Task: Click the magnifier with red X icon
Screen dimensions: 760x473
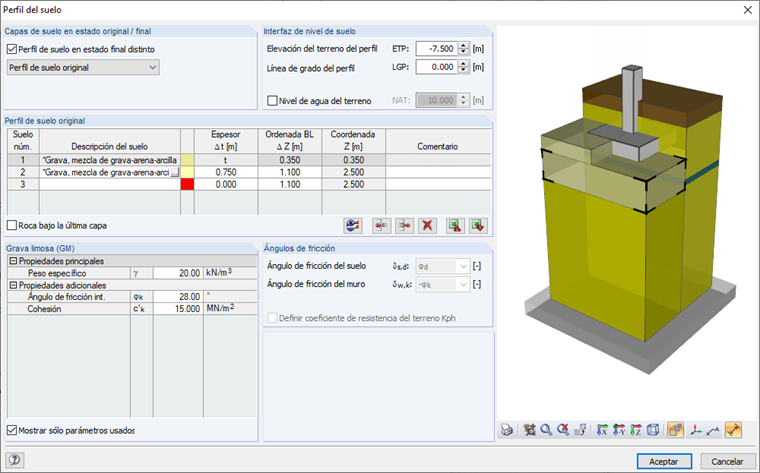Action: 563,430
